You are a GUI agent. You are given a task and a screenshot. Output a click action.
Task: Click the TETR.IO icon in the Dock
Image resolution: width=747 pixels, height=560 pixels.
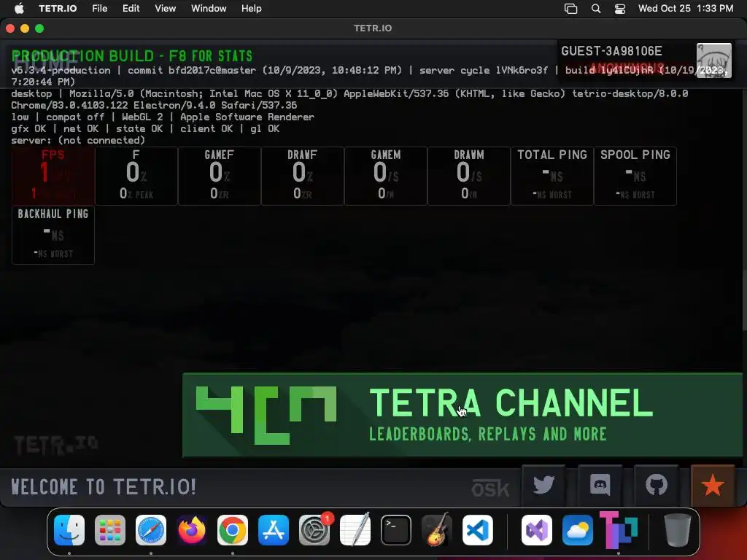(619, 530)
